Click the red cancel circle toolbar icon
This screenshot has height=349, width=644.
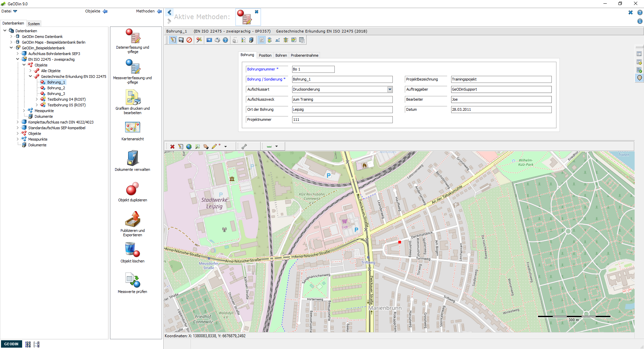pos(189,40)
